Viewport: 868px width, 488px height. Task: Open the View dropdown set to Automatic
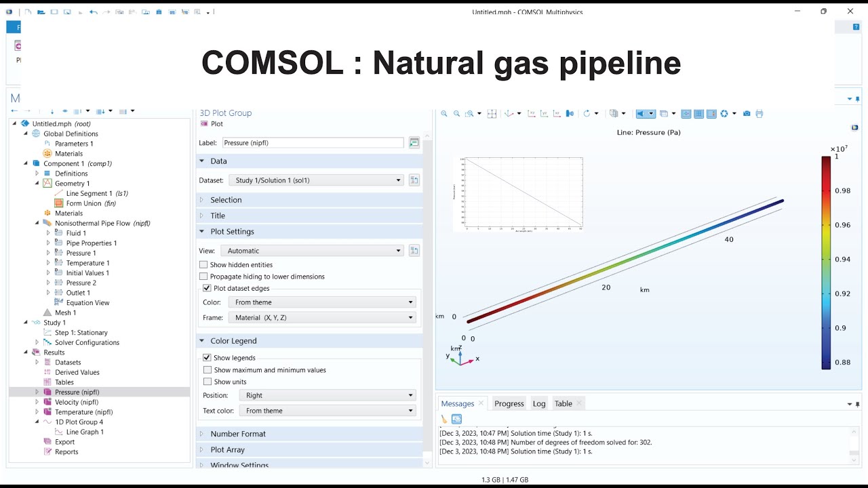coord(313,251)
